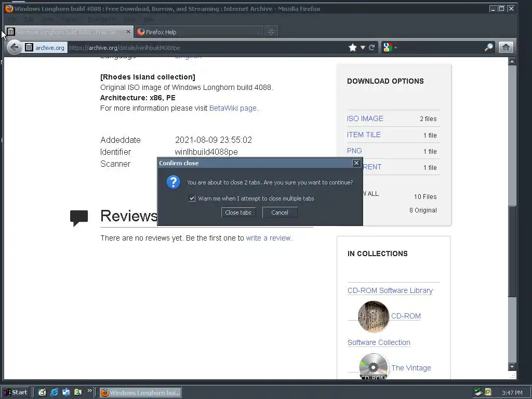Click the network tray icon
Viewport: 532px width, 399px height.
[x=478, y=392]
